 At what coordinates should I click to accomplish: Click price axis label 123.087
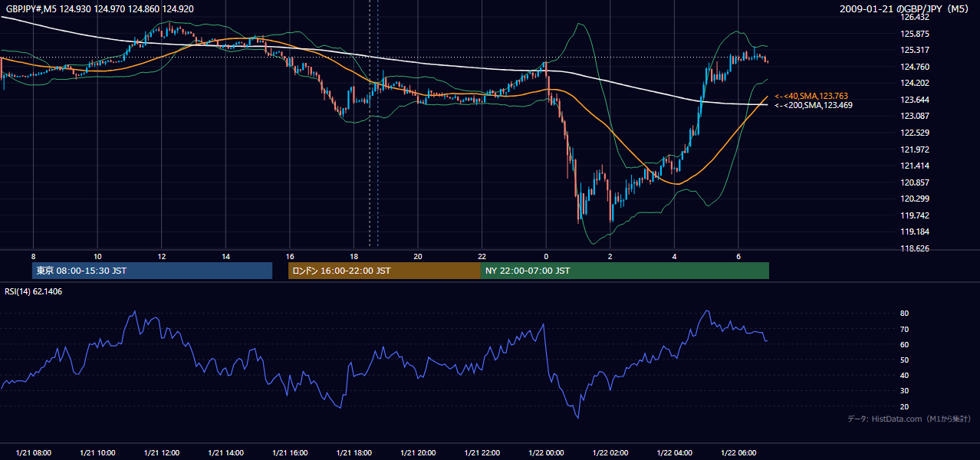[x=915, y=116]
